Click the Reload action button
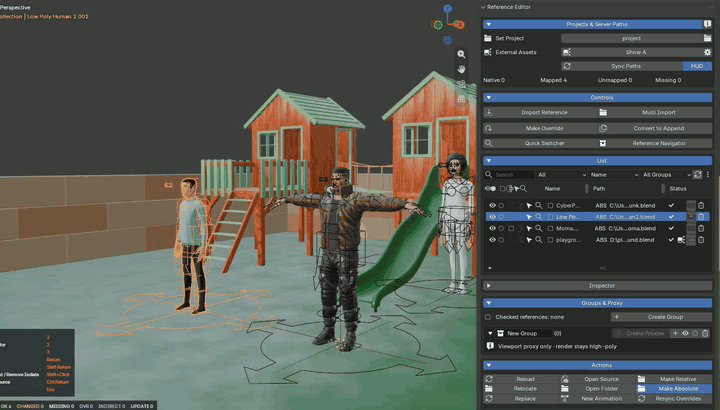Image resolution: width=720 pixels, height=410 pixels. pos(521,379)
